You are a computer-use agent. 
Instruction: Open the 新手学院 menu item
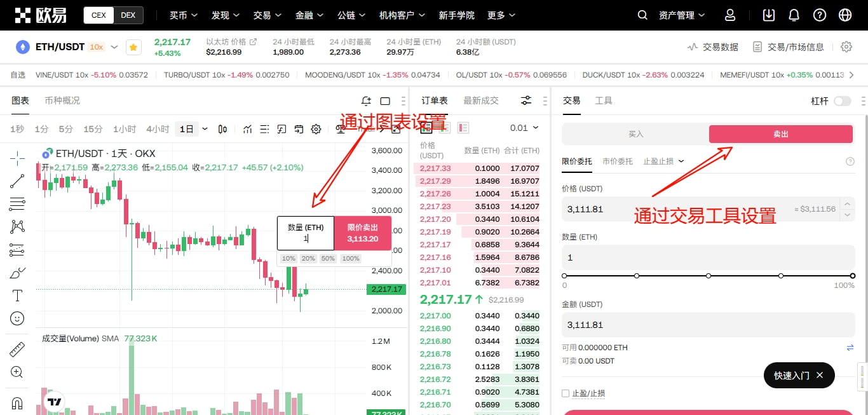456,15
